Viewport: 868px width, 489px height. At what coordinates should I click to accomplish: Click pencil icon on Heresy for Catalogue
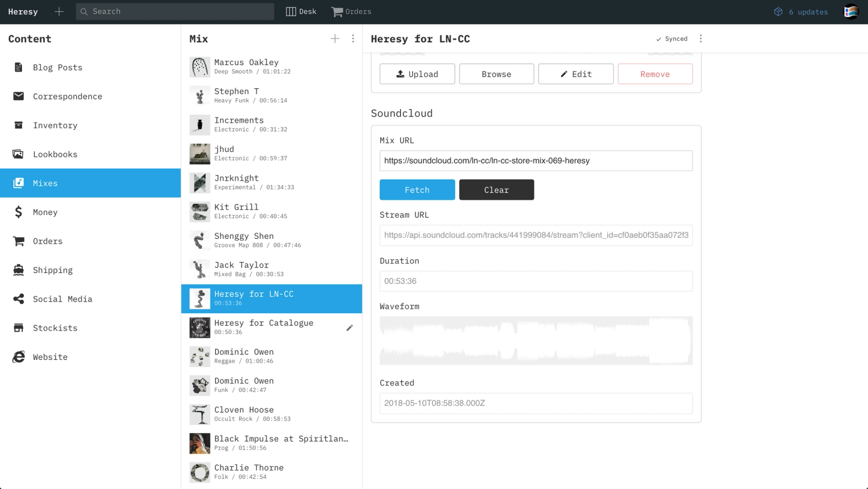349,328
